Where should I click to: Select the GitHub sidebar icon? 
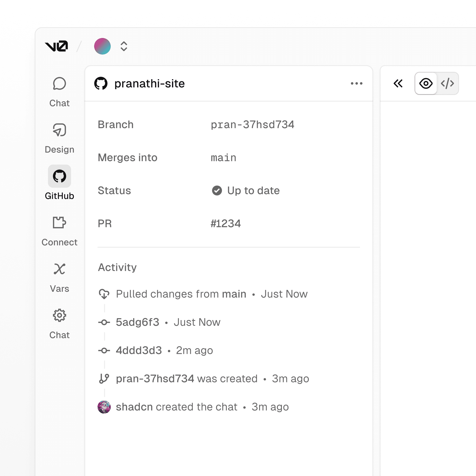[59, 176]
